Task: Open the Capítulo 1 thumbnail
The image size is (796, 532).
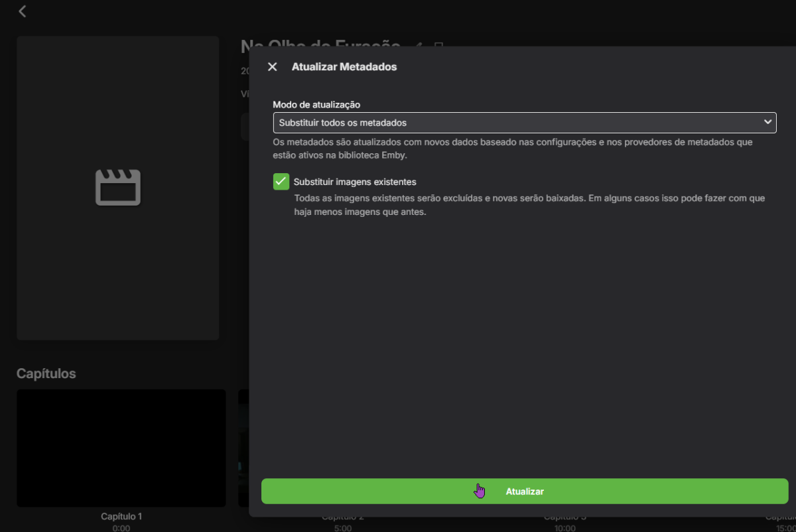Action: [x=121, y=448]
